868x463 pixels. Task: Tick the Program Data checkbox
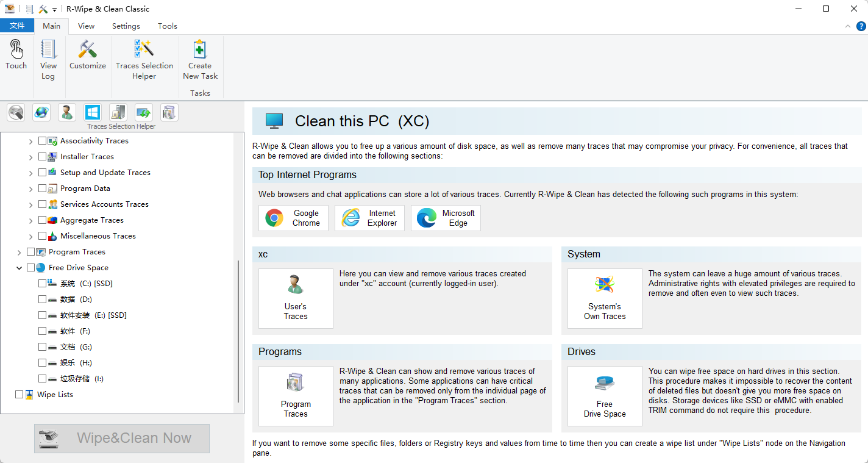[x=42, y=188]
